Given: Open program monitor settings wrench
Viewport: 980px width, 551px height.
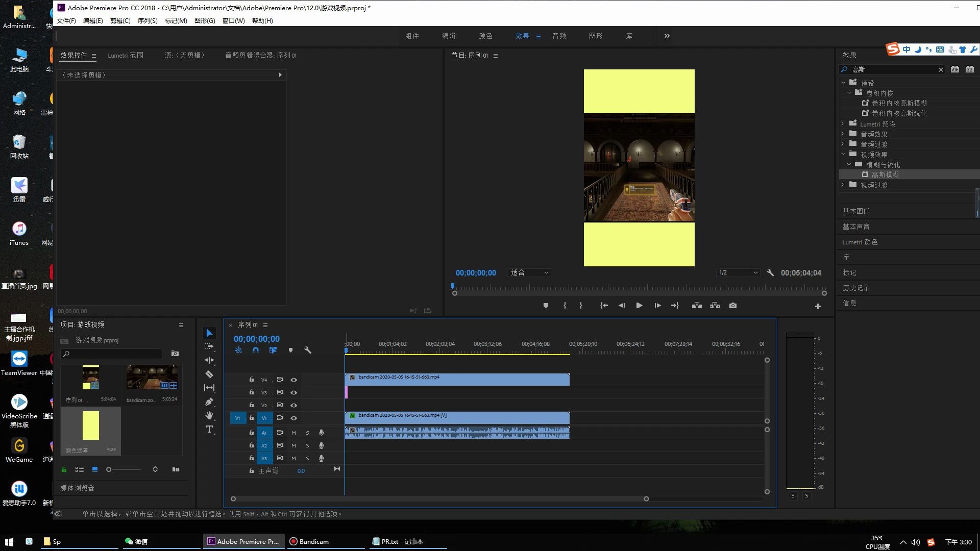Looking at the screenshot, I should pos(770,273).
